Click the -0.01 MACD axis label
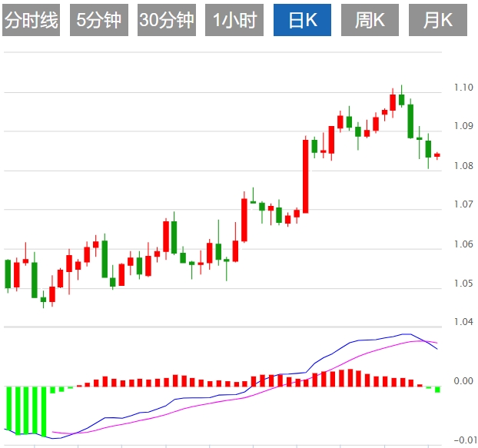Screen dimensions: 478x448 pyautogui.click(x=465, y=440)
